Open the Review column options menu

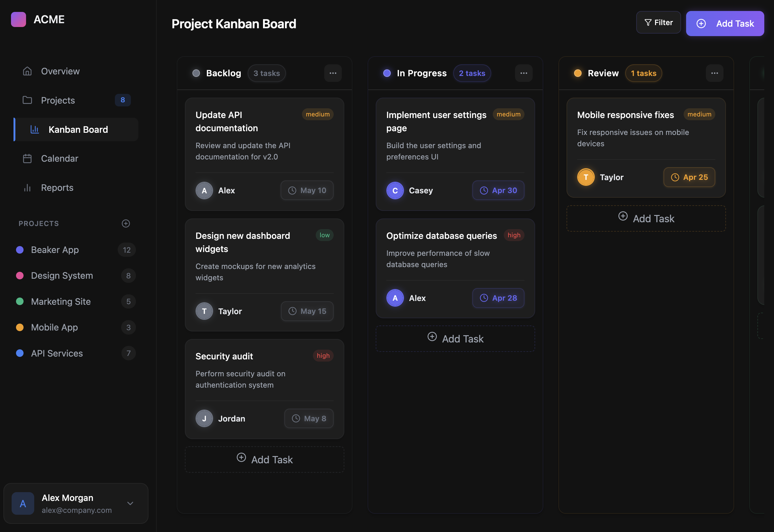click(715, 73)
